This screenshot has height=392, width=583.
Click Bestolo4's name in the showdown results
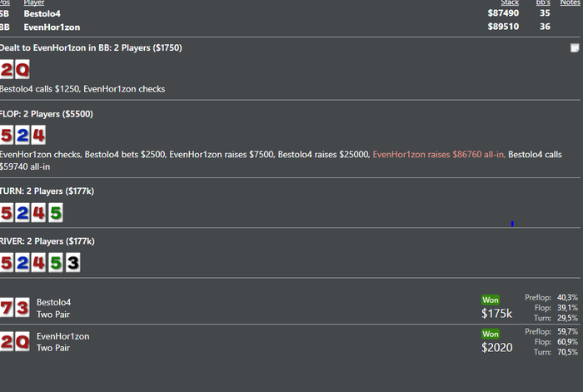click(x=54, y=302)
